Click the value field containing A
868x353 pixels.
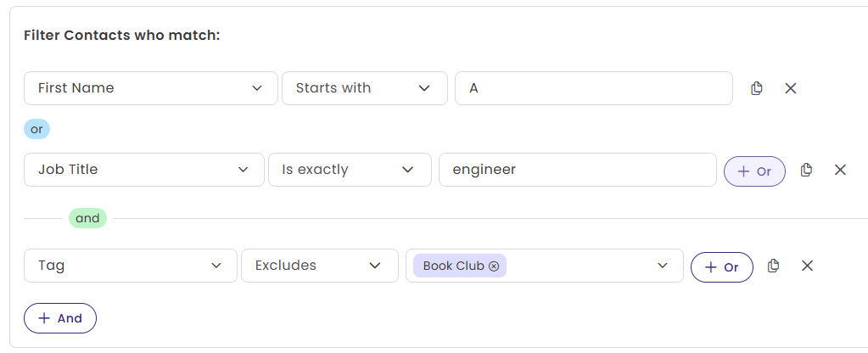click(594, 88)
